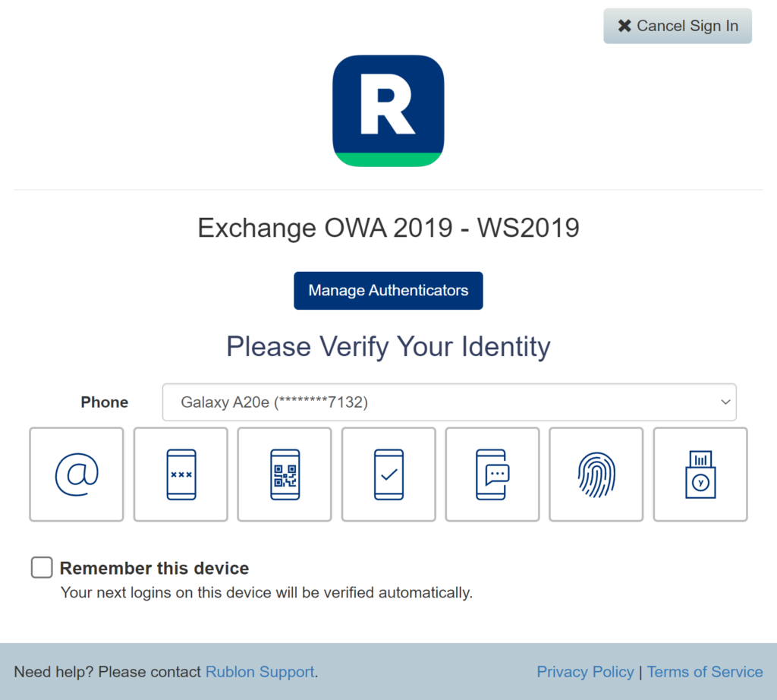Viewport: 777px width, 700px height.
Task: Select the YubiKey security key icon
Action: coord(700,474)
